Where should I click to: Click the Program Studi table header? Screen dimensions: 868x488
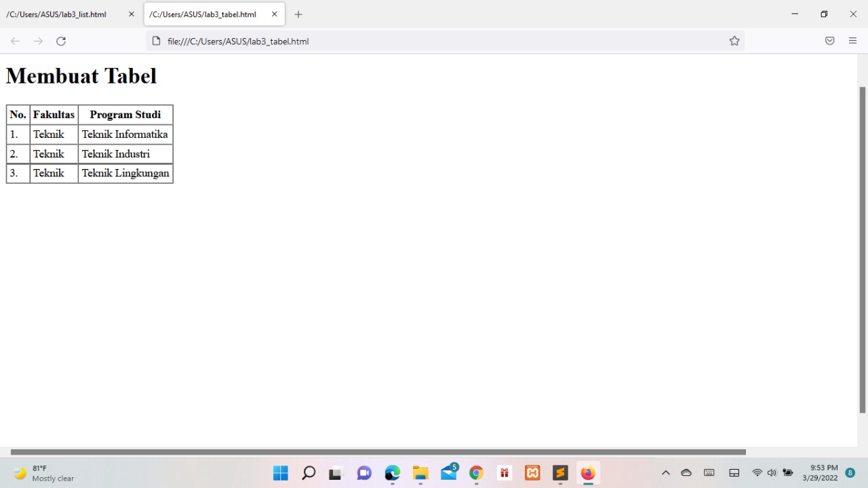coord(125,115)
